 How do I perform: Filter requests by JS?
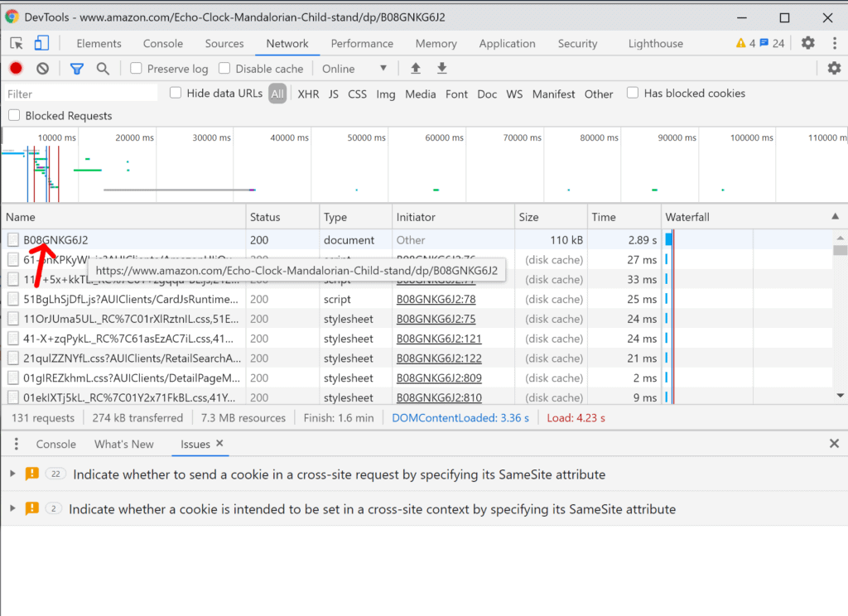click(333, 94)
